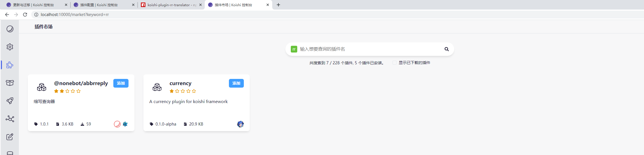Click the version tag icon on currency card
Viewport: 644px width, 155px height.
[x=152, y=124]
